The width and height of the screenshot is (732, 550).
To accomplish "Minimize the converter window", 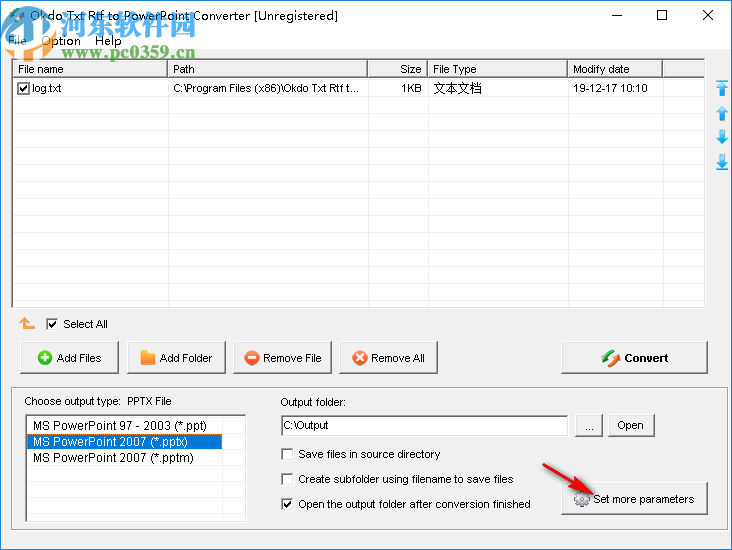I will pyautogui.click(x=617, y=15).
